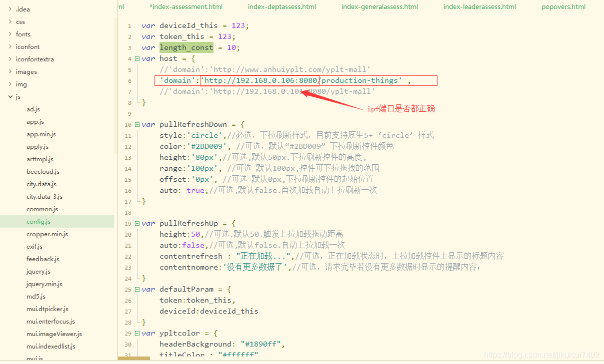
Task: Open mui.imageViewer.js file
Action: click(x=54, y=334)
